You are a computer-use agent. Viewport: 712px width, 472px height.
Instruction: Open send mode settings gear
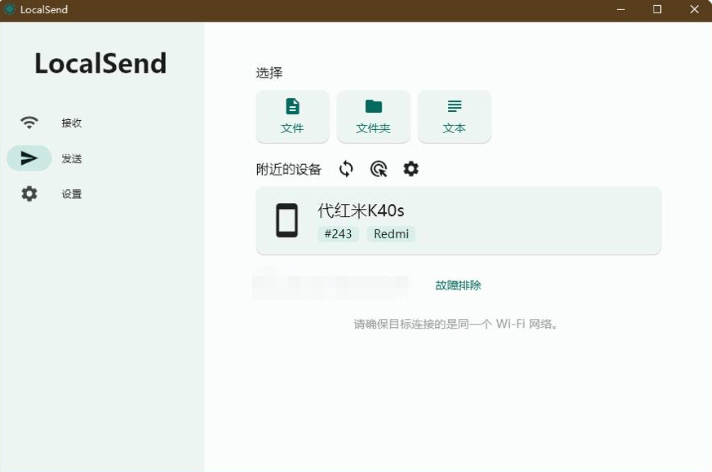coord(411,169)
